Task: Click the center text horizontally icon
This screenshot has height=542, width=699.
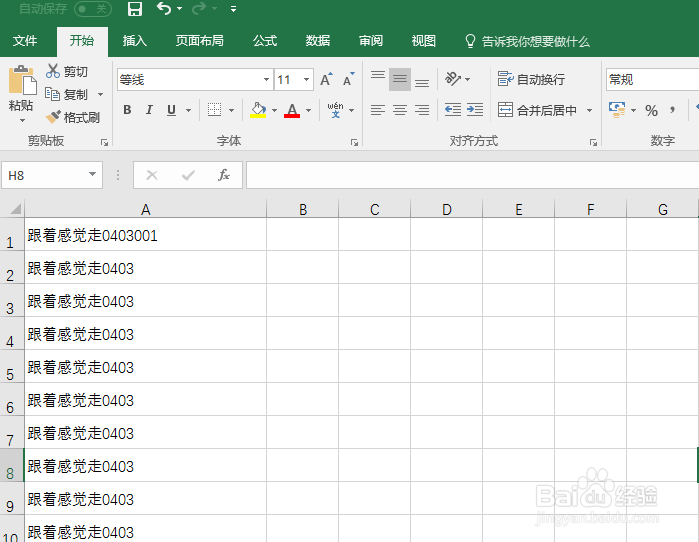Action: point(400,110)
